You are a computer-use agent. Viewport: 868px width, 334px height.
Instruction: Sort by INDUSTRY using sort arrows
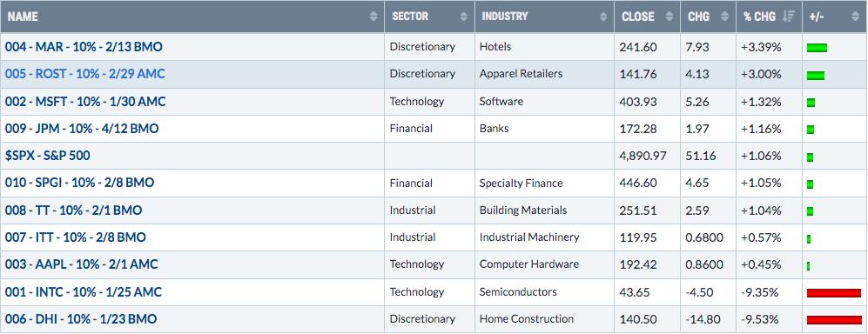[603, 17]
